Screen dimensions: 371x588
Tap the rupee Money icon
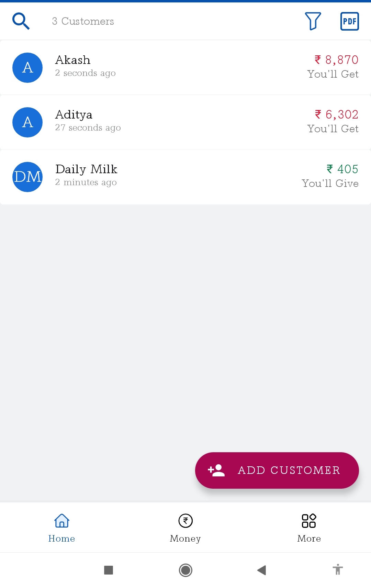point(185,521)
